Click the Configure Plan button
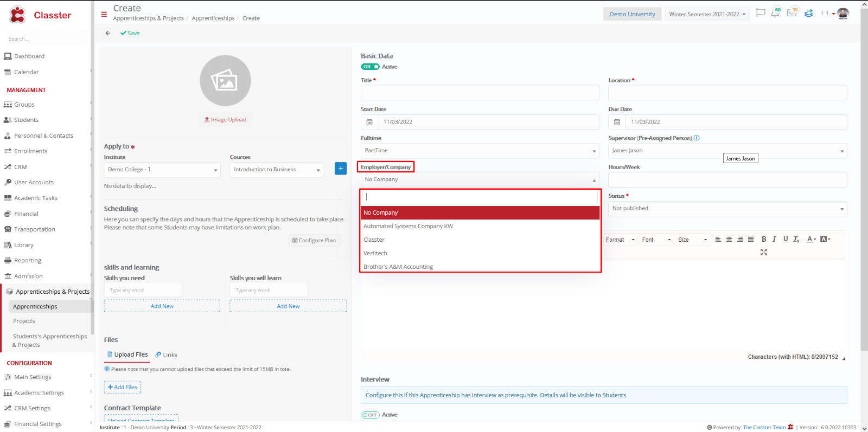Image resolution: width=868 pixels, height=432 pixels. [314, 240]
